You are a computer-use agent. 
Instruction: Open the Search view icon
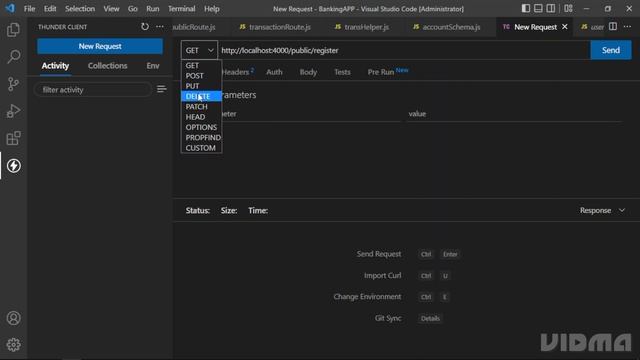pyautogui.click(x=13, y=57)
